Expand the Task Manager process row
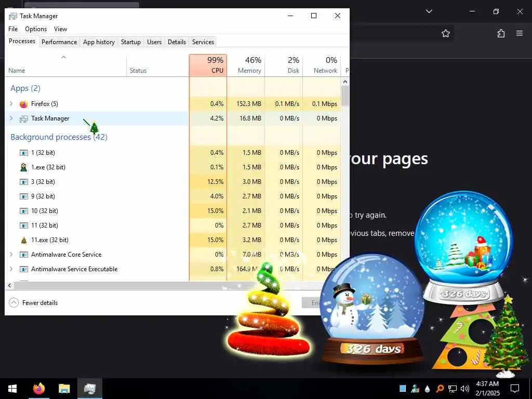This screenshot has height=399, width=532. pyautogui.click(x=11, y=118)
